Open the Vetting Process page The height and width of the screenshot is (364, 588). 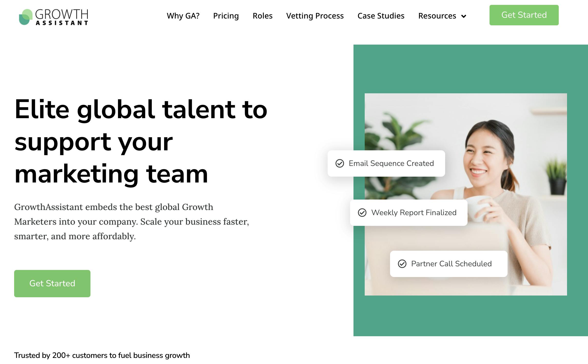coord(315,16)
